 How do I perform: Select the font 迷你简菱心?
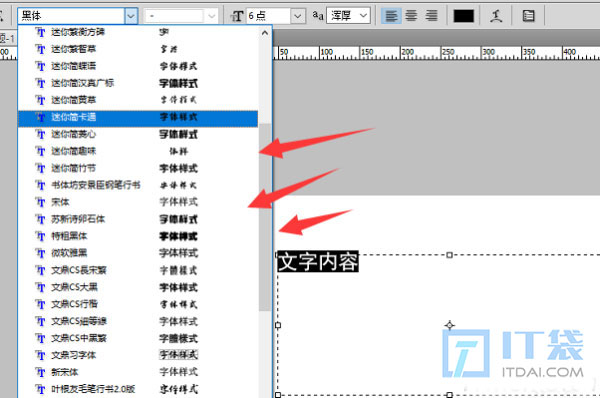coord(138,134)
